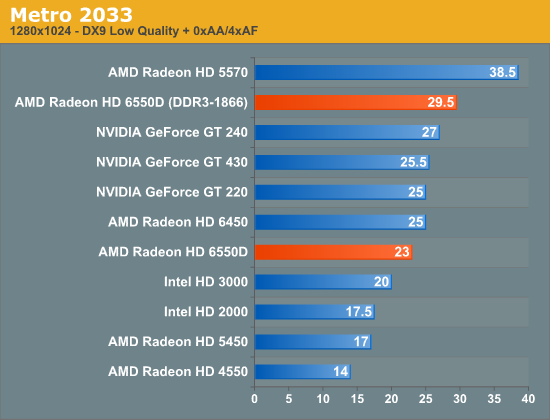This screenshot has height=420, width=550.
Task: Click the 23 value on the orange bar
Action: coord(402,252)
